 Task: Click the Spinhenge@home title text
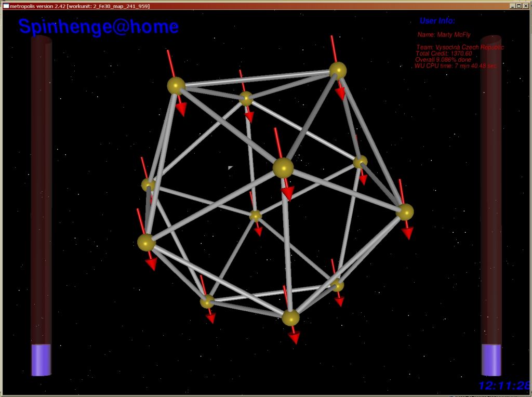[x=99, y=27]
